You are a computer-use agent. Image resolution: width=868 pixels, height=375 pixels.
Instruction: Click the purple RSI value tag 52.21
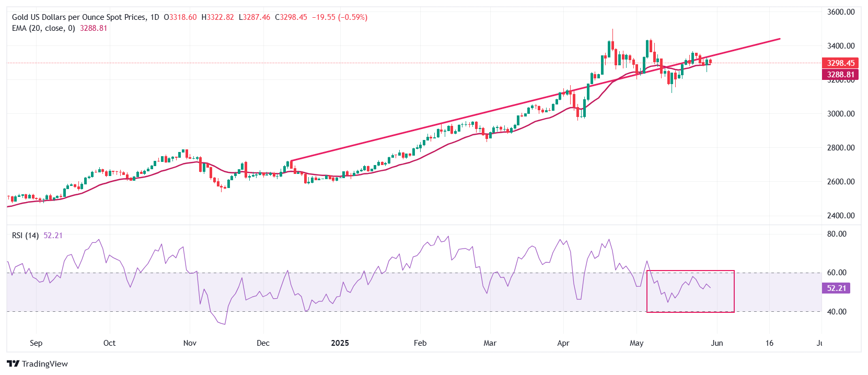click(836, 288)
